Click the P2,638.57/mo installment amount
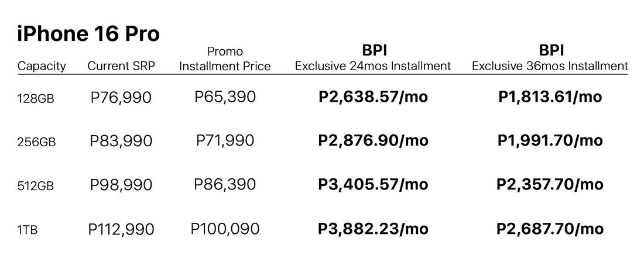The image size is (644, 262). click(x=373, y=96)
